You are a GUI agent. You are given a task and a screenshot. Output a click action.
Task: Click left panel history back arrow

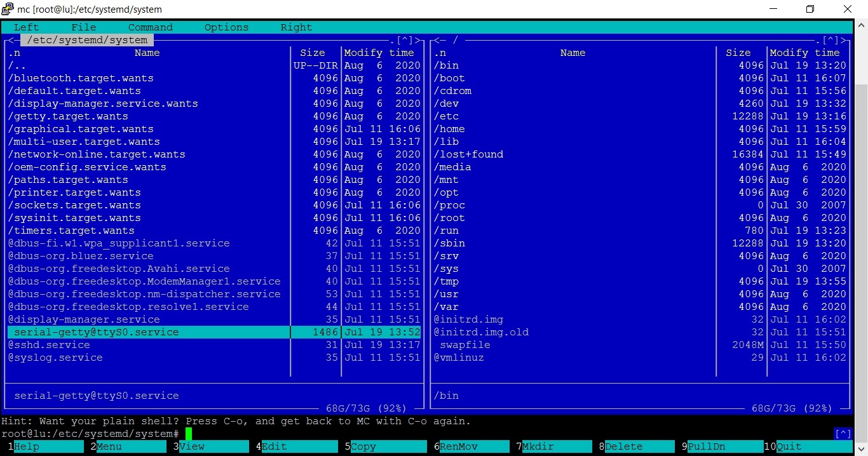pyautogui.click(x=11, y=40)
